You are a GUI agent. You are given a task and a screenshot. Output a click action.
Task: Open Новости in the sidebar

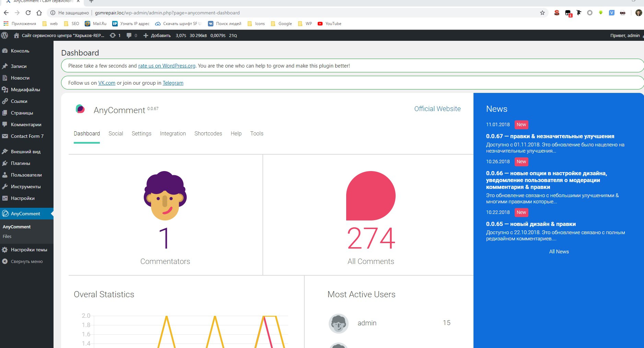point(27,78)
